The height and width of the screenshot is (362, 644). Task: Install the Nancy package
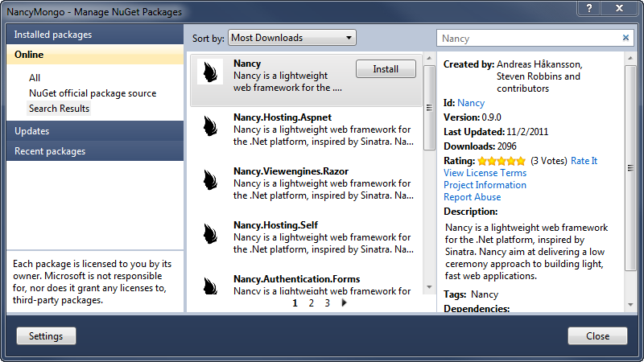click(x=386, y=69)
